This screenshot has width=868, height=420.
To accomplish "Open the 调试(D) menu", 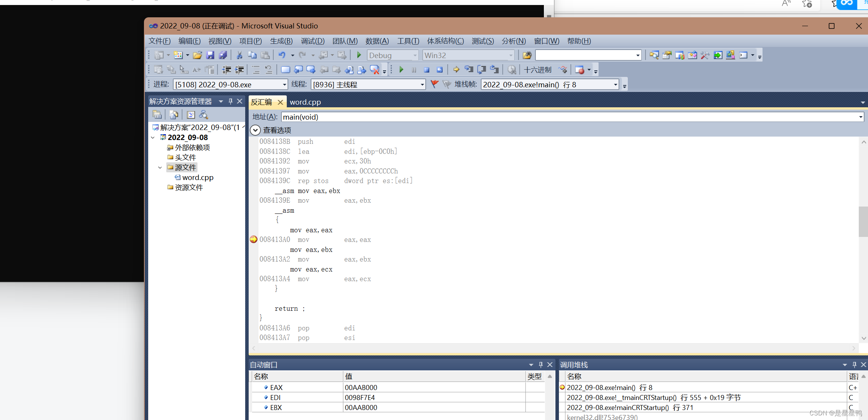I will [x=313, y=41].
